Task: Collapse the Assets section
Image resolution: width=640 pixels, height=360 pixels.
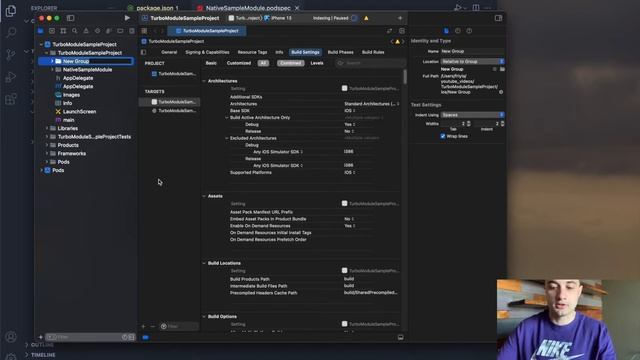Action: pyautogui.click(x=204, y=196)
